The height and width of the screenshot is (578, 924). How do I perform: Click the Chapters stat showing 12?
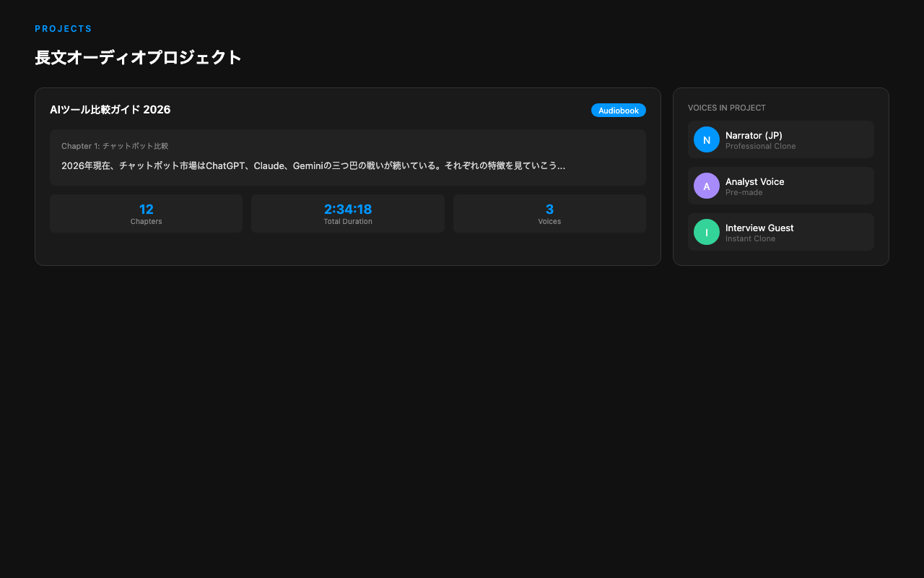[x=146, y=213]
